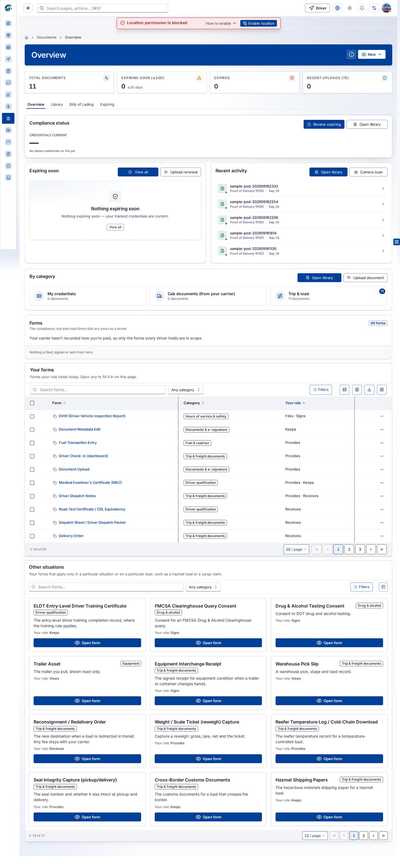Click the Enable location button
Image resolution: width=400 pixels, height=868 pixels.
(259, 23)
